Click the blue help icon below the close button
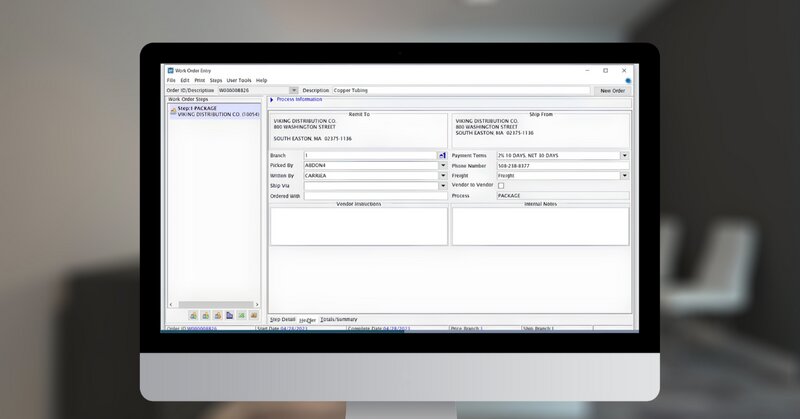Image resolution: width=800 pixels, height=419 pixels. 628,81
